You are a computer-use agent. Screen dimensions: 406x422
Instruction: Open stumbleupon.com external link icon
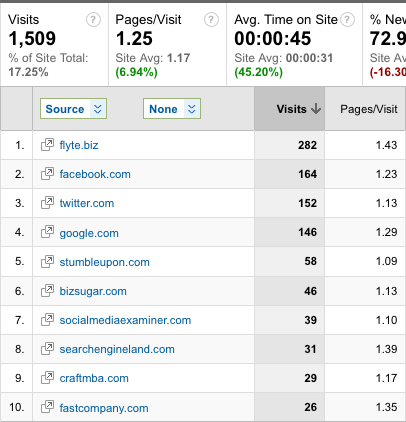pyautogui.click(x=47, y=262)
